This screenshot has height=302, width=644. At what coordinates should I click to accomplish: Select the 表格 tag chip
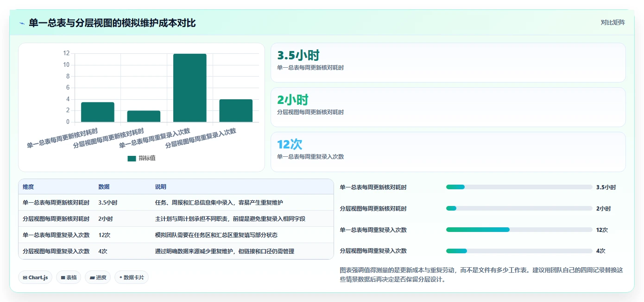69,277
